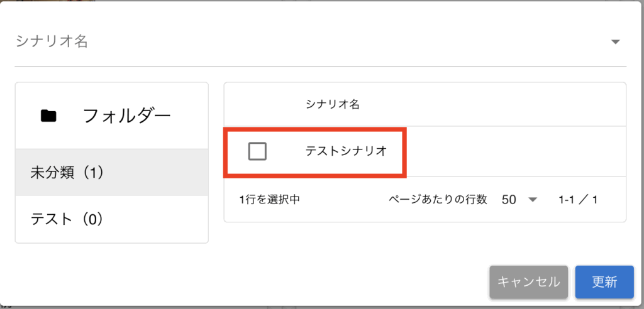This screenshot has width=644, height=309.
Task: Tick the checkbox for テストシナリオ
Action: tap(257, 151)
